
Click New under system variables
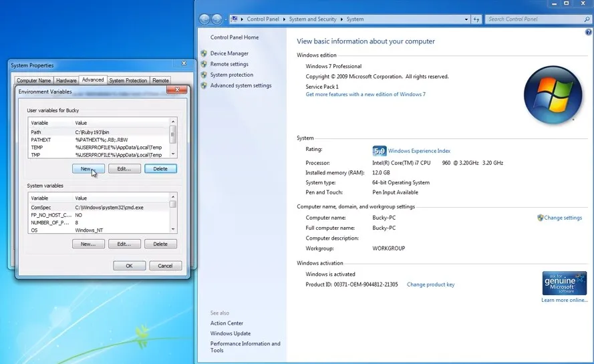point(88,244)
